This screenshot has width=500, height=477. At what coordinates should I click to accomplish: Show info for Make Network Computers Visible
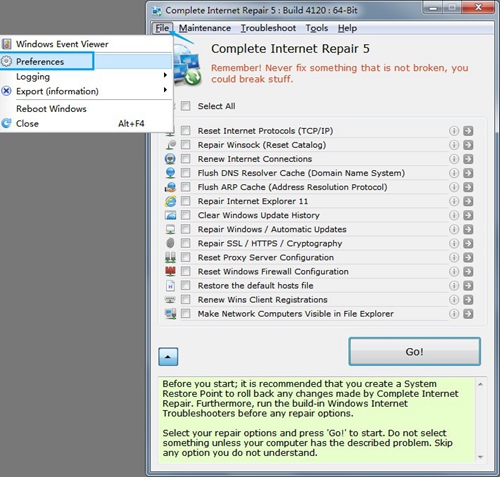pos(454,314)
